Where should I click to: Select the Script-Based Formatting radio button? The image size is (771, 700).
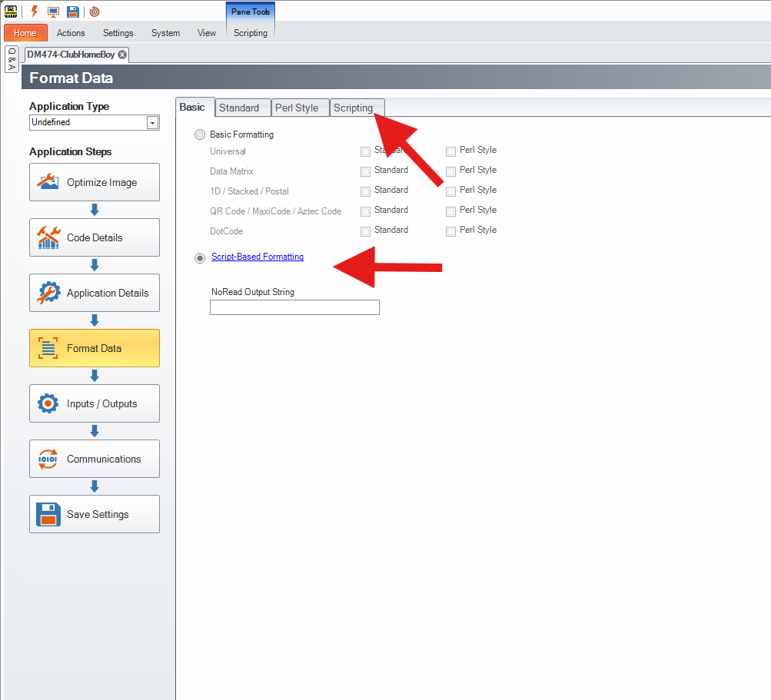point(199,257)
